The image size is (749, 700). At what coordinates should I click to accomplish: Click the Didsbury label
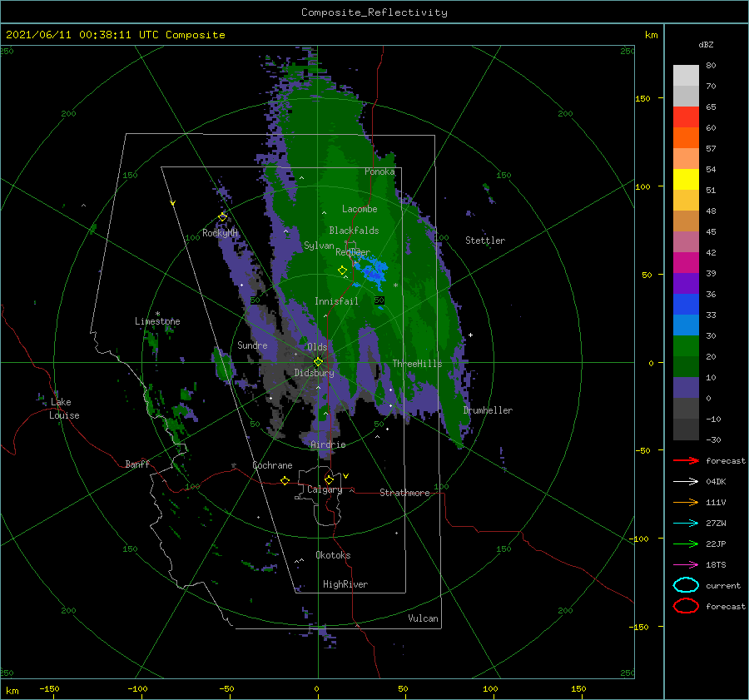pyautogui.click(x=314, y=373)
